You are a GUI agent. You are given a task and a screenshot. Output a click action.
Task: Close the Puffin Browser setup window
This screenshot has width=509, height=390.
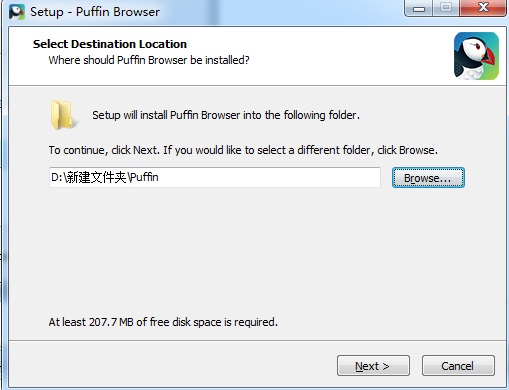[483, 8]
